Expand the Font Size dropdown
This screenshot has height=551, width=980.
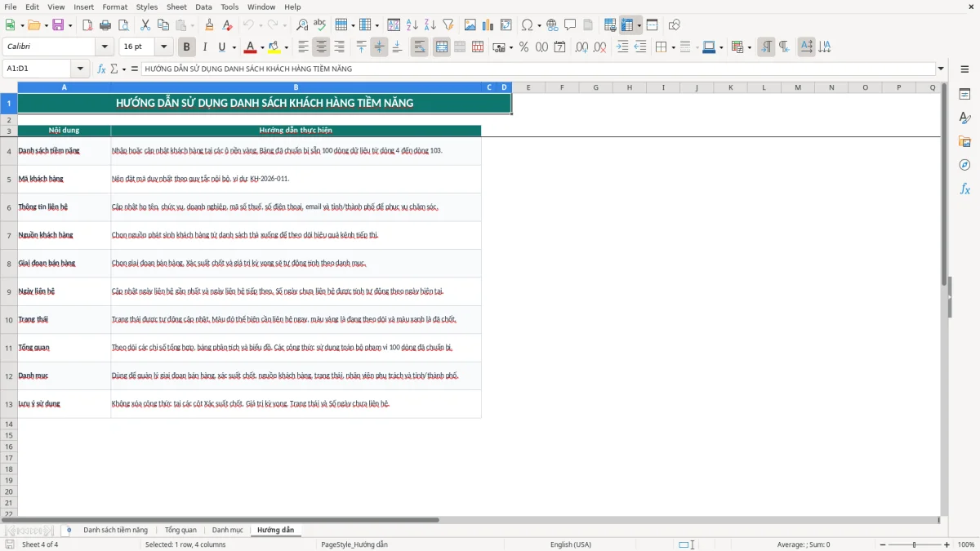pyautogui.click(x=164, y=47)
